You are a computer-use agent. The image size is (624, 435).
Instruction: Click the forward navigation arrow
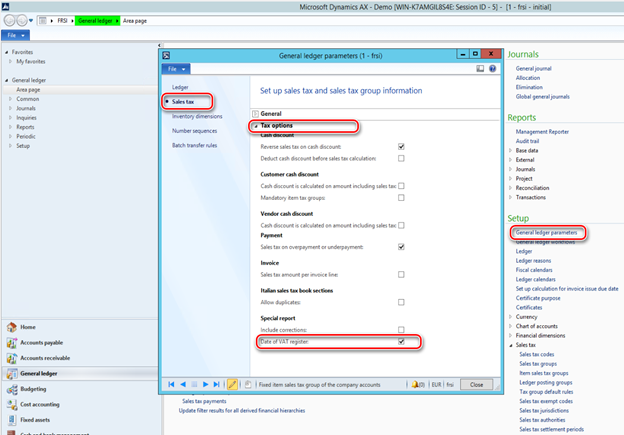tap(21, 20)
